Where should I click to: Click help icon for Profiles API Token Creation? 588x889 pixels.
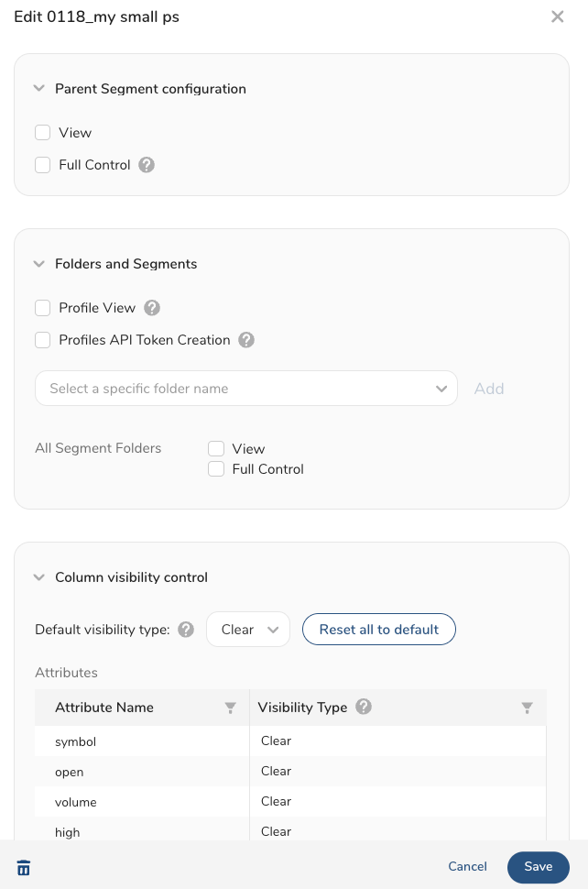pyautogui.click(x=246, y=340)
